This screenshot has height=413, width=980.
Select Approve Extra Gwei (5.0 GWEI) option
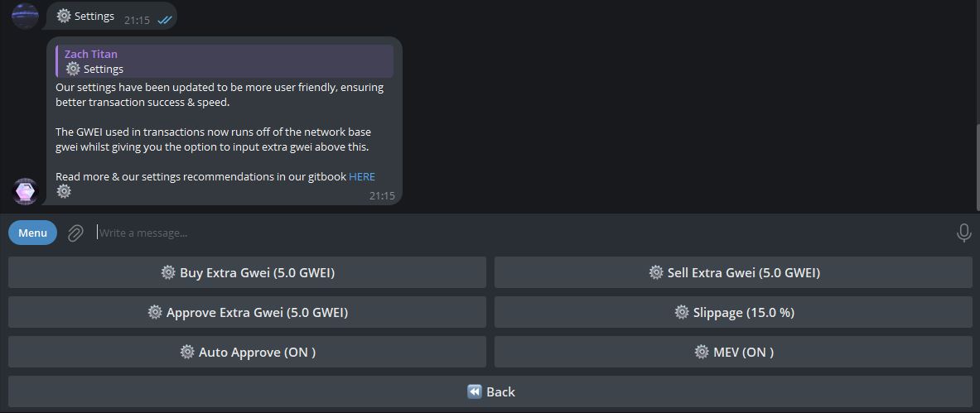coord(247,312)
